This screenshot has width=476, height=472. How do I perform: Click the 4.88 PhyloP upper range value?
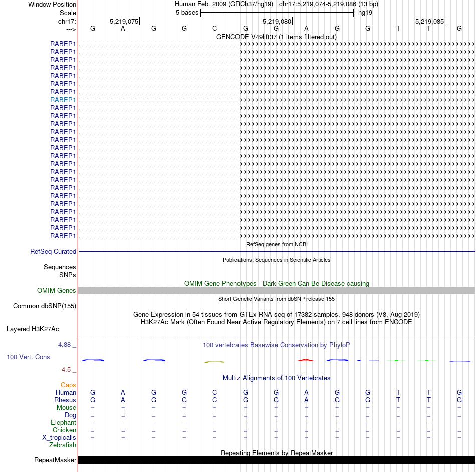tap(64, 345)
